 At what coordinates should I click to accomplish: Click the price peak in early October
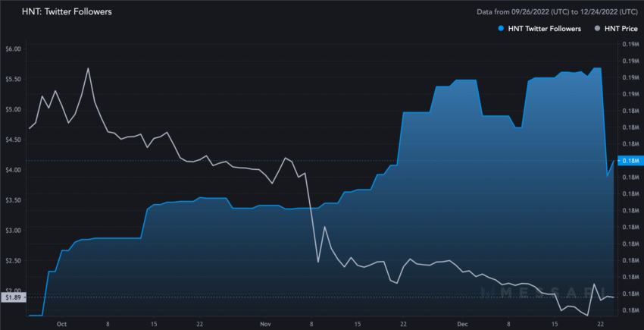coord(88,68)
